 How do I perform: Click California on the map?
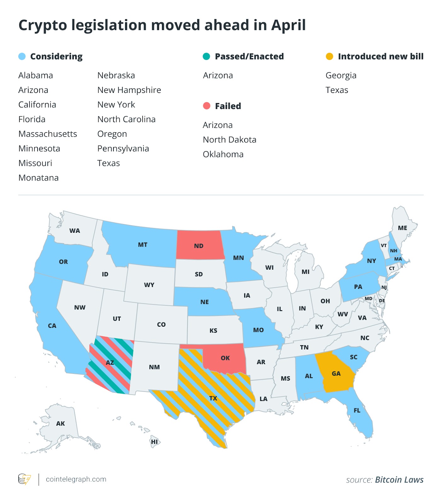pyautogui.click(x=52, y=326)
